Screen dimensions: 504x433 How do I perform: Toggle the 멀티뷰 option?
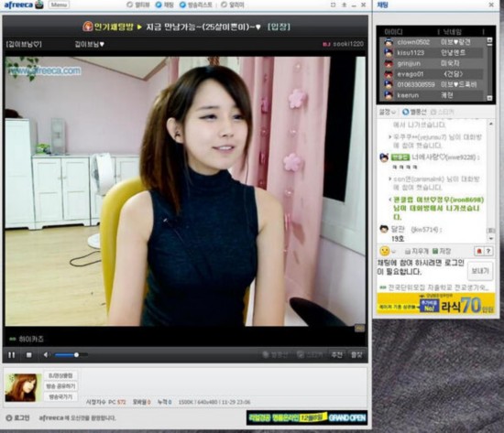tap(138, 5)
